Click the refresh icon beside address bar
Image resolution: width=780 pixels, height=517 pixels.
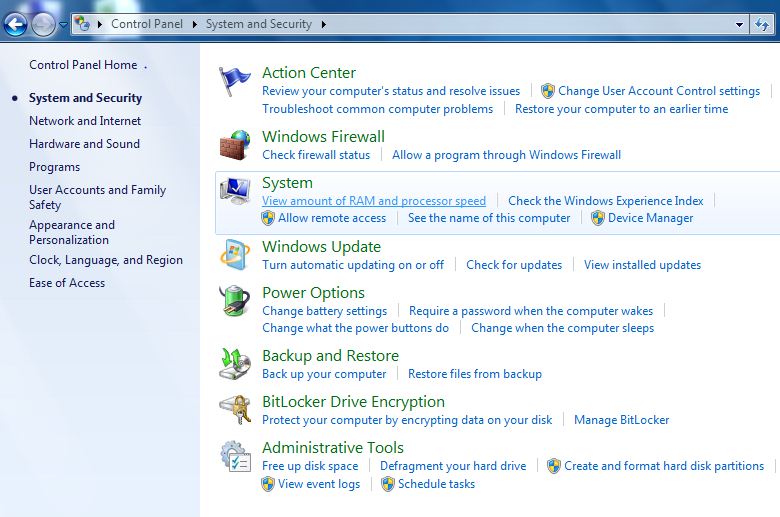tap(762, 24)
